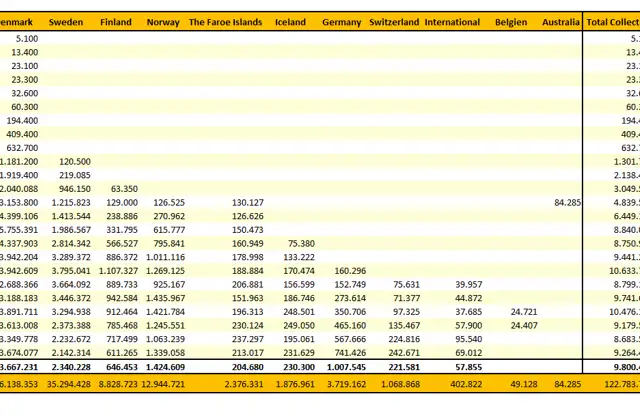The height and width of the screenshot is (420, 640).
Task: Select the International column header
Action: pyautogui.click(x=452, y=22)
